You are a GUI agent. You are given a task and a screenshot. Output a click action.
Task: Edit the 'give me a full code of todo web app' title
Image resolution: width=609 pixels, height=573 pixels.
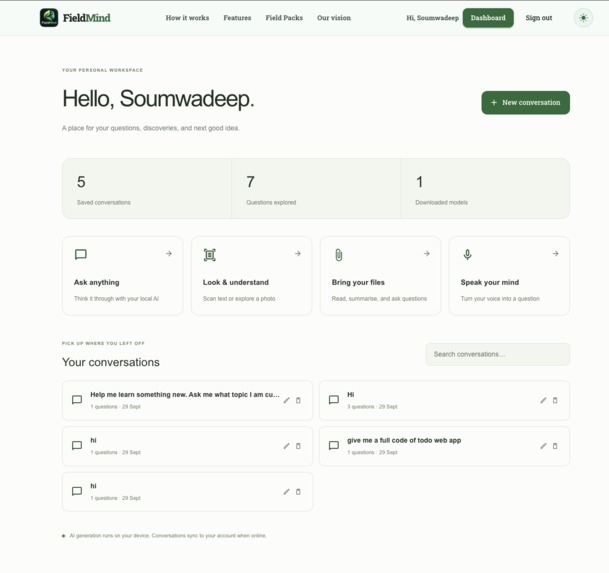pos(543,446)
